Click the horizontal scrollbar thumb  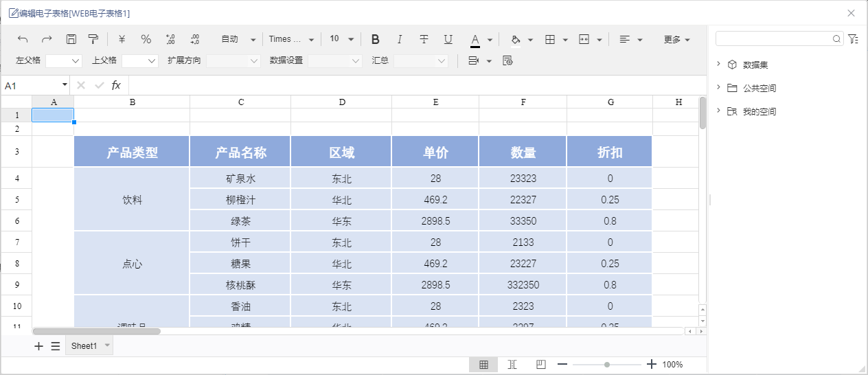pyautogui.click(x=96, y=331)
